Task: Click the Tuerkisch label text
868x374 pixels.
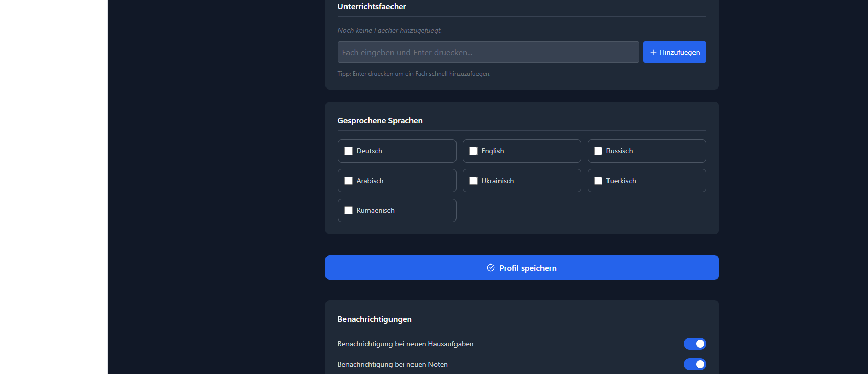Action: point(621,181)
